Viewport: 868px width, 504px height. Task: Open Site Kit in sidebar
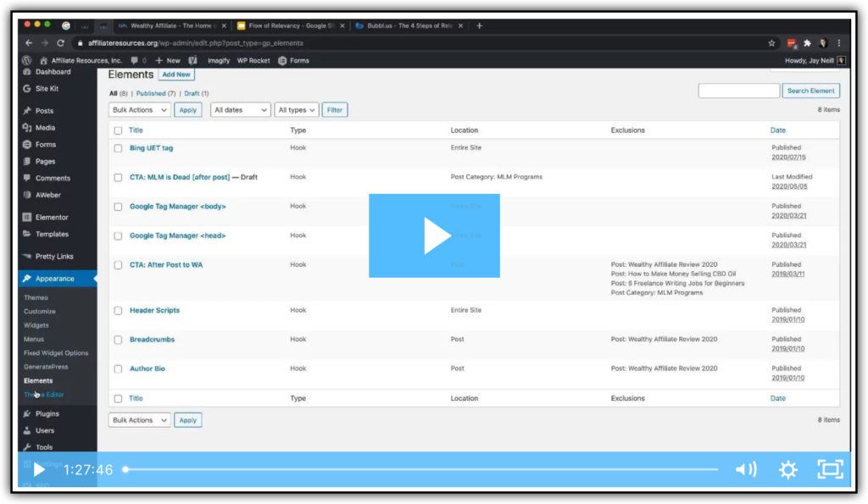pyautogui.click(x=47, y=89)
